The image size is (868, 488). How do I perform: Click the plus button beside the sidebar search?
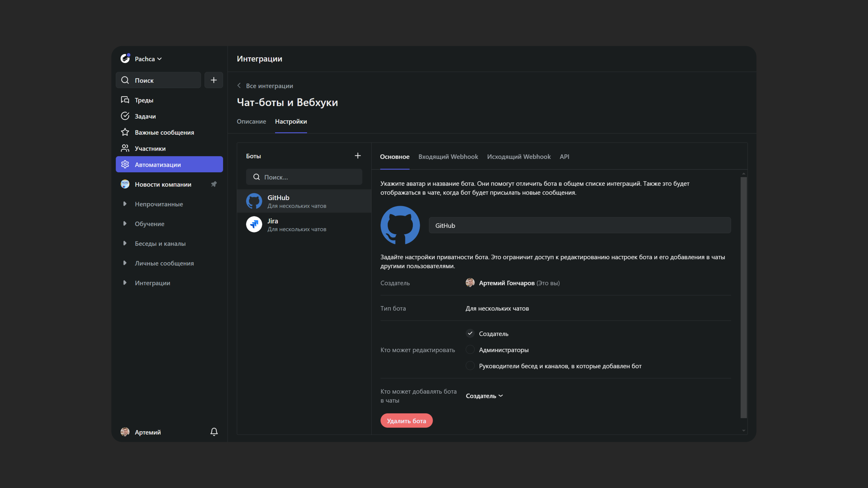click(x=214, y=80)
